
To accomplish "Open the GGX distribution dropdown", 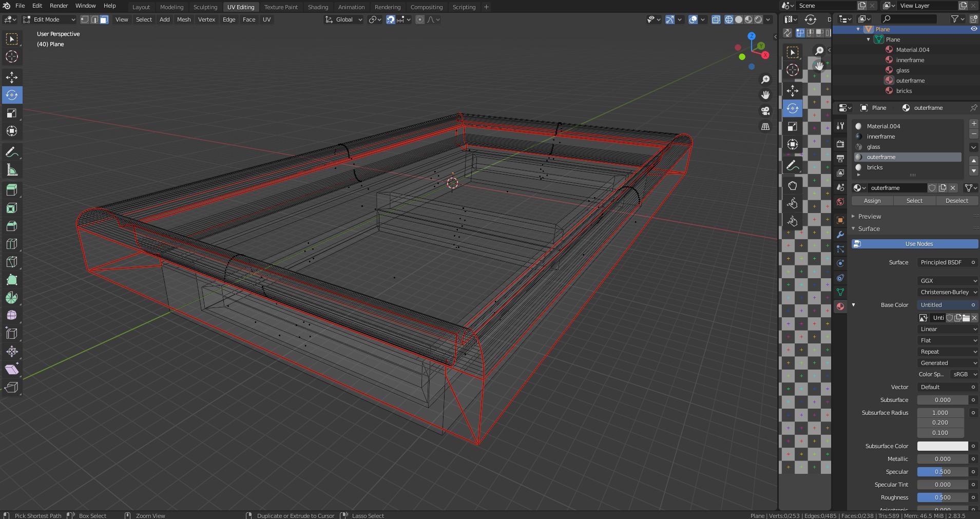I will pyautogui.click(x=947, y=281).
